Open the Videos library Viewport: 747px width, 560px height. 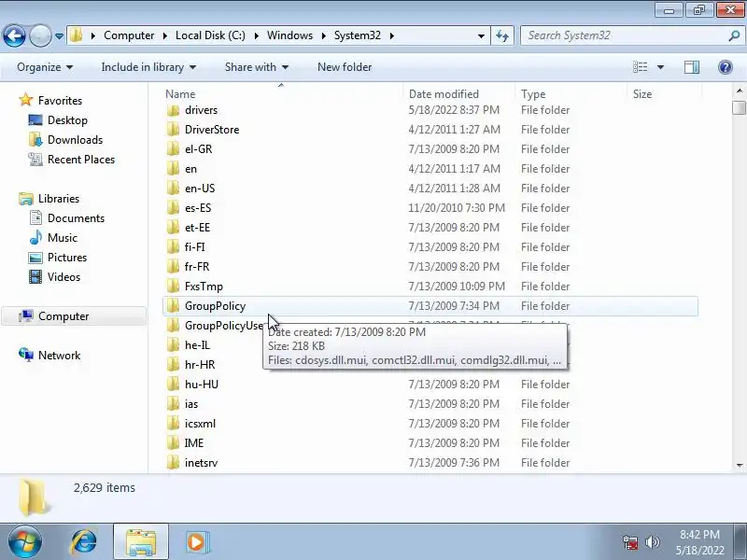tap(63, 276)
